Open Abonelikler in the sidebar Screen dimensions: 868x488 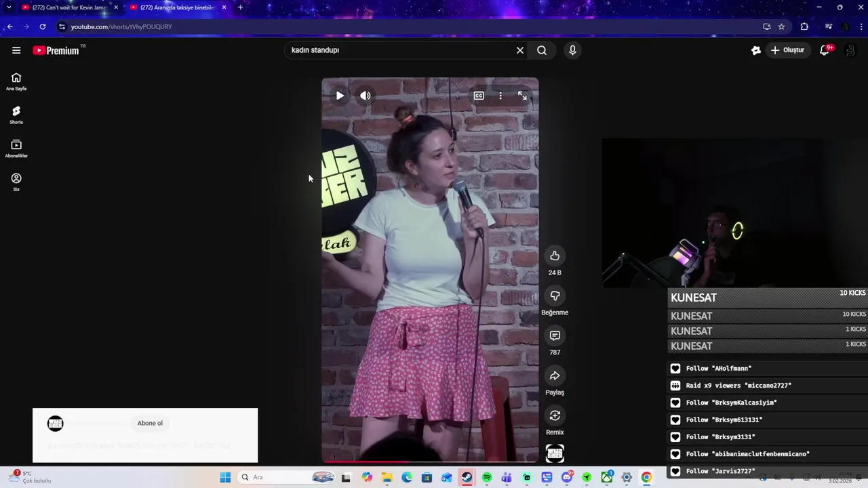(16, 149)
